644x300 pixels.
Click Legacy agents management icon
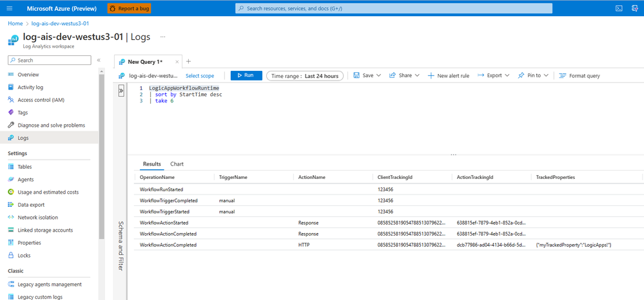11,285
